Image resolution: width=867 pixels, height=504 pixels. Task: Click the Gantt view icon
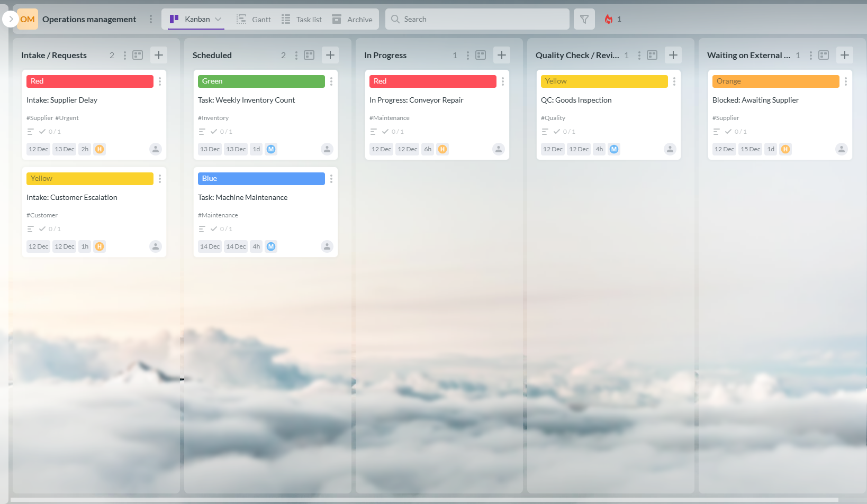(x=240, y=19)
